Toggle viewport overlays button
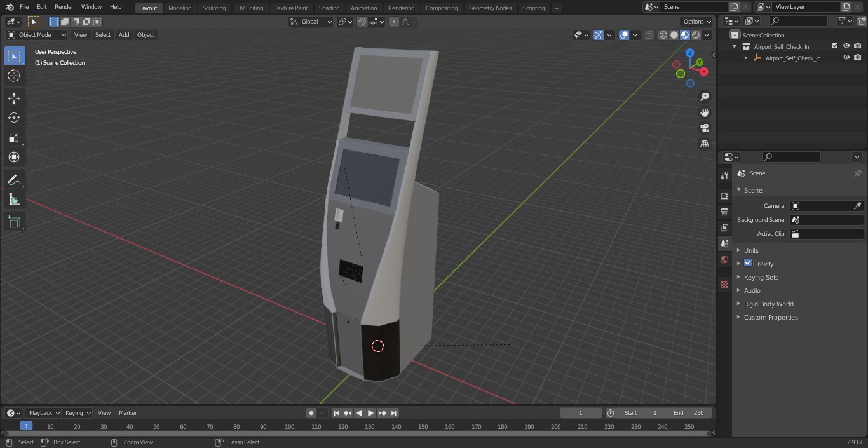Viewport: 868px width, 448px height. tap(624, 35)
